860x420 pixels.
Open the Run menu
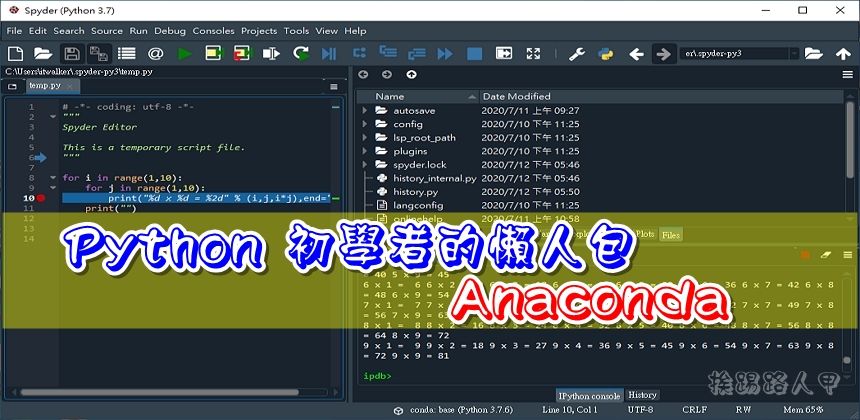click(139, 31)
